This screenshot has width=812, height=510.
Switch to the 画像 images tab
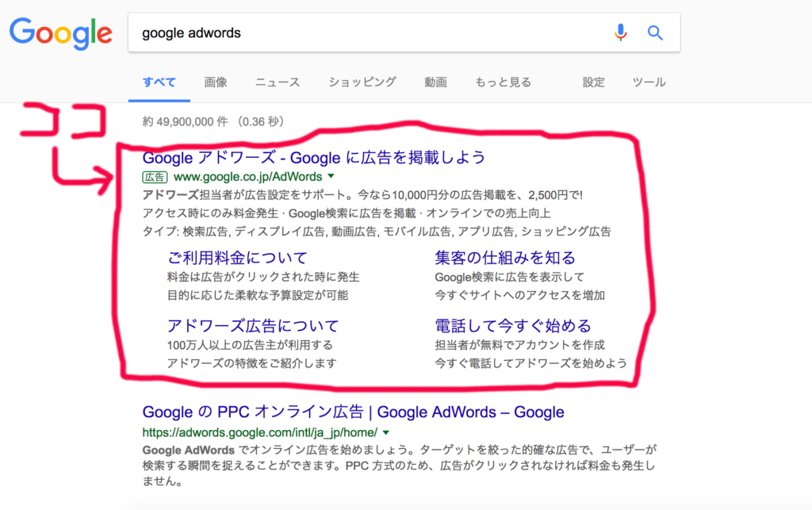point(216,82)
